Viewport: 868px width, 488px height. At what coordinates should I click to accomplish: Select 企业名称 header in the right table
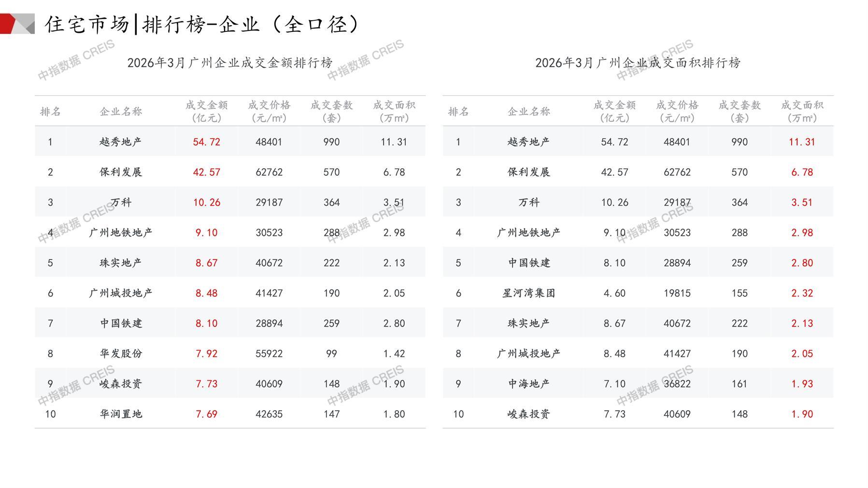(529, 112)
